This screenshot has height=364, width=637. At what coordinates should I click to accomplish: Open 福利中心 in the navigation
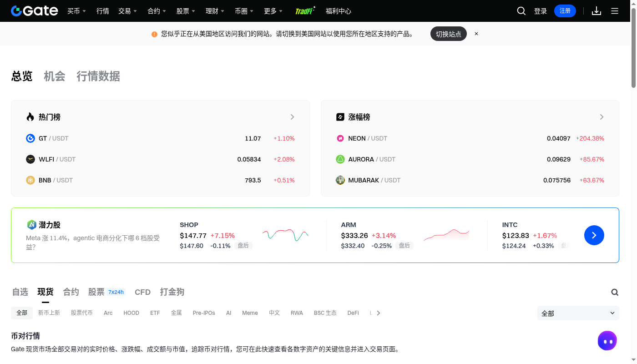pos(339,11)
